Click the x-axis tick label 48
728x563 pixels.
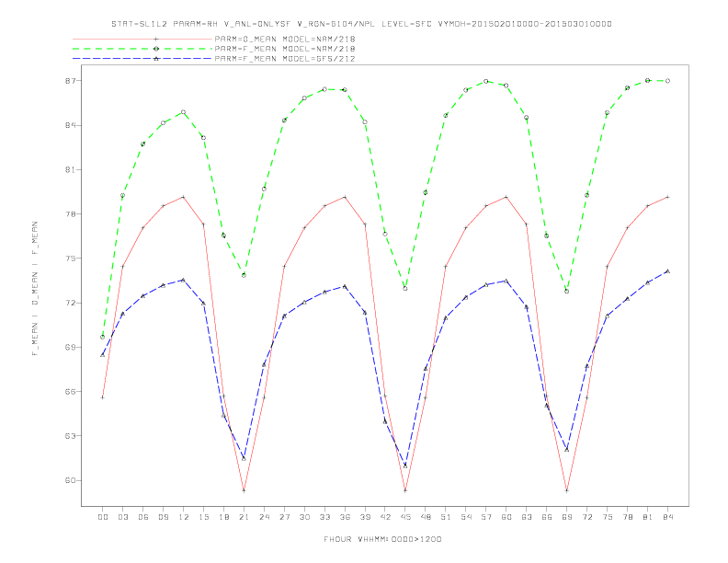(426, 517)
